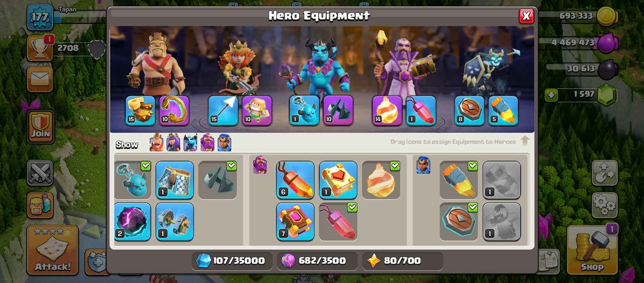Click the checked fireball equipment icon

point(381,180)
